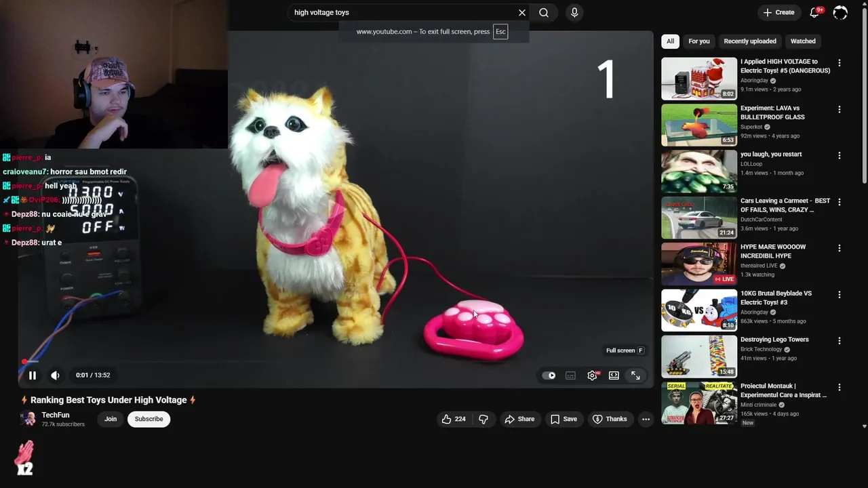Image resolution: width=868 pixels, height=488 pixels.
Task: Open video settings gear
Action: tap(592, 375)
